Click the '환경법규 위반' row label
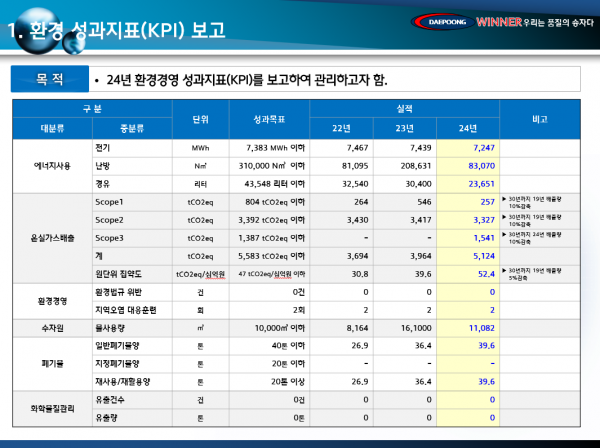Image resolution: width=600 pixels, height=448 pixels. click(x=118, y=292)
